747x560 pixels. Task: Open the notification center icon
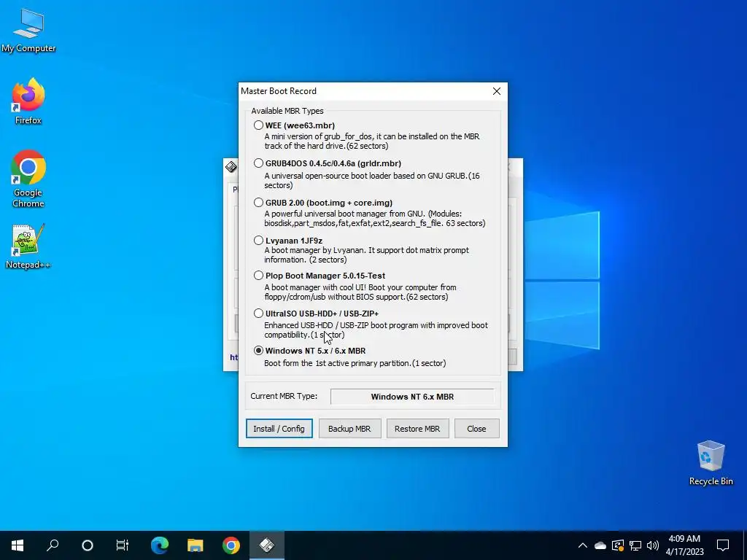[723, 545]
